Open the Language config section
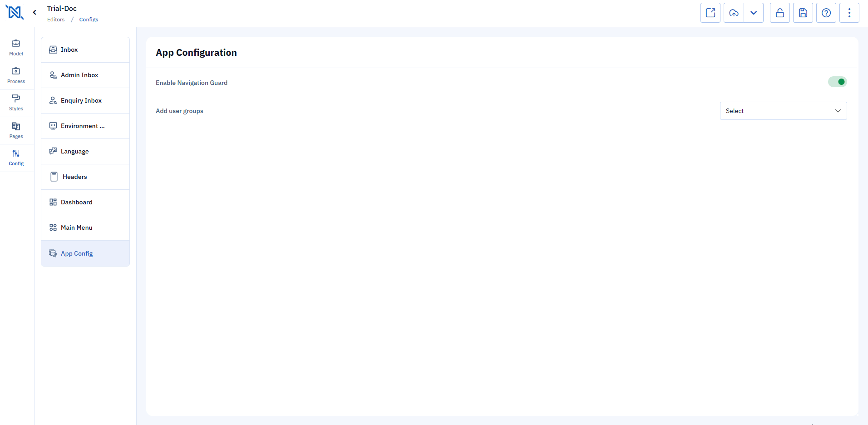868x425 pixels. tap(85, 151)
